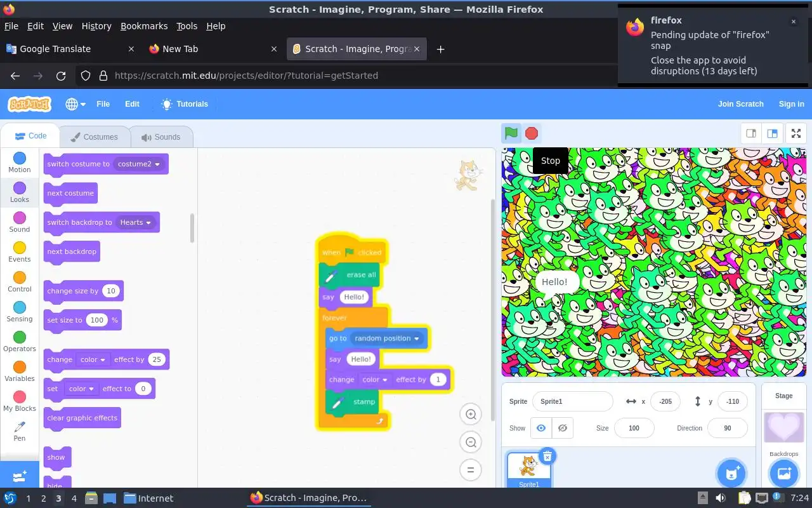
Task: Edit the sprite x position field
Action: click(x=665, y=401)
